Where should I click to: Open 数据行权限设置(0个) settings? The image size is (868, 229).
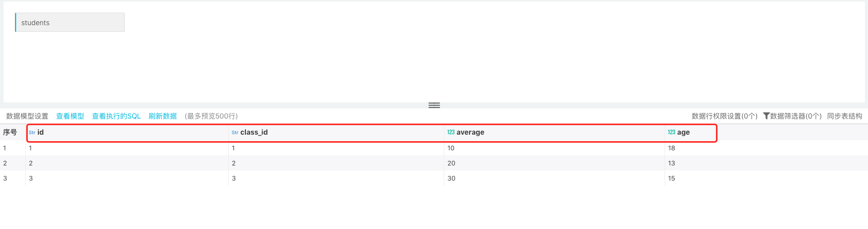[725, 116]
